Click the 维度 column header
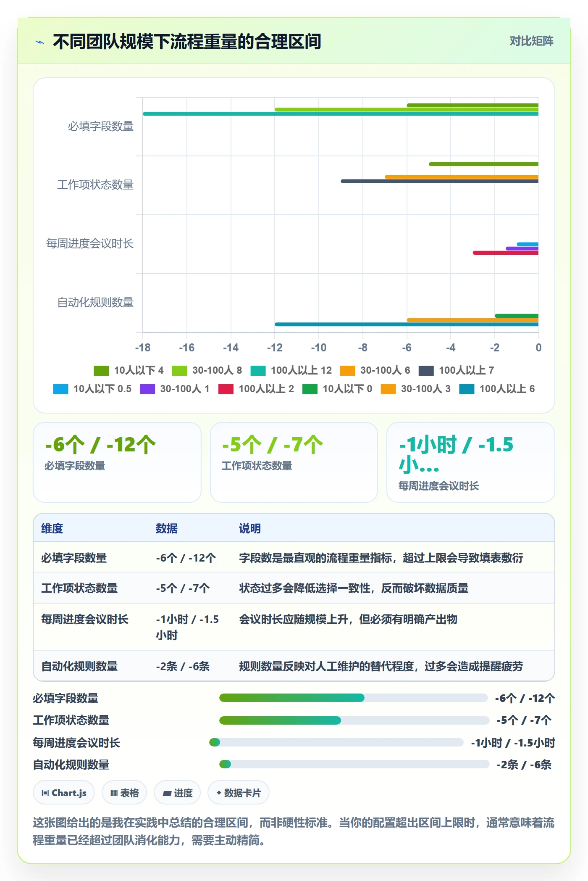The width and height of the screenshot is (588, 881). (x=52, y=528)
